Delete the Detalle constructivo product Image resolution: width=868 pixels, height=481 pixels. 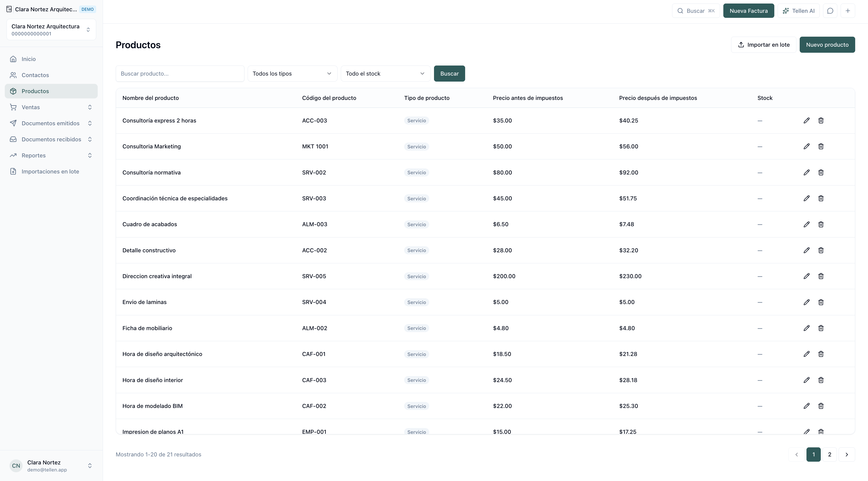tap(821, 250)
